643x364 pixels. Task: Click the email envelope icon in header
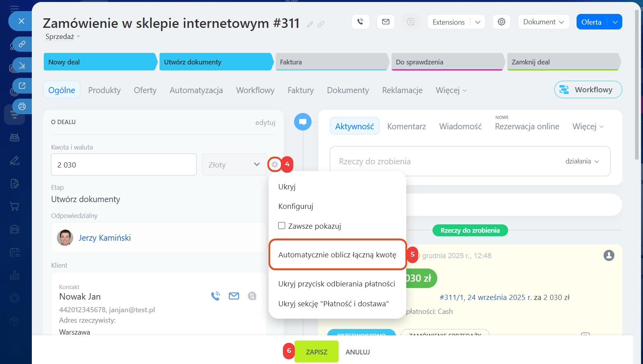click(x=386, y=22)
